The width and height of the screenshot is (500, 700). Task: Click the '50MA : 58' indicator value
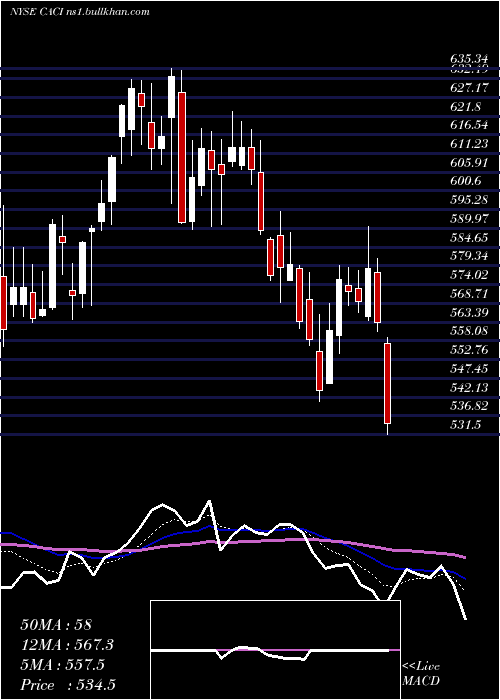click(56, 625)
